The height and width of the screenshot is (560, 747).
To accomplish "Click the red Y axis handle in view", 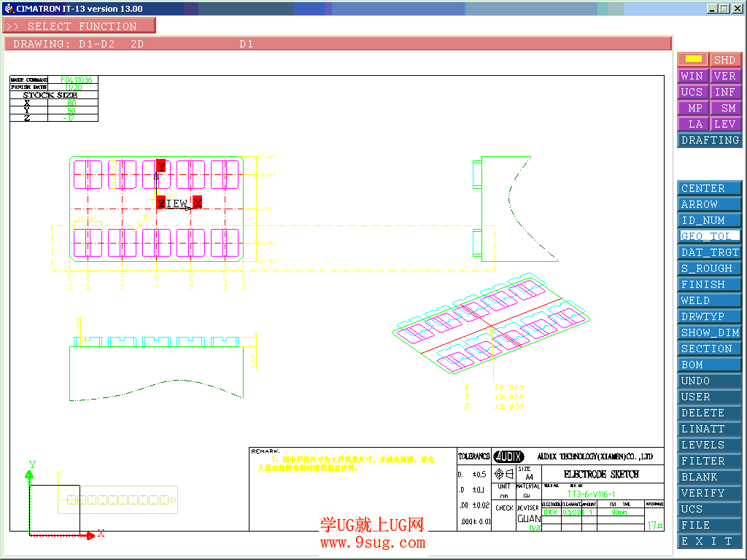I will pos(161,166).
